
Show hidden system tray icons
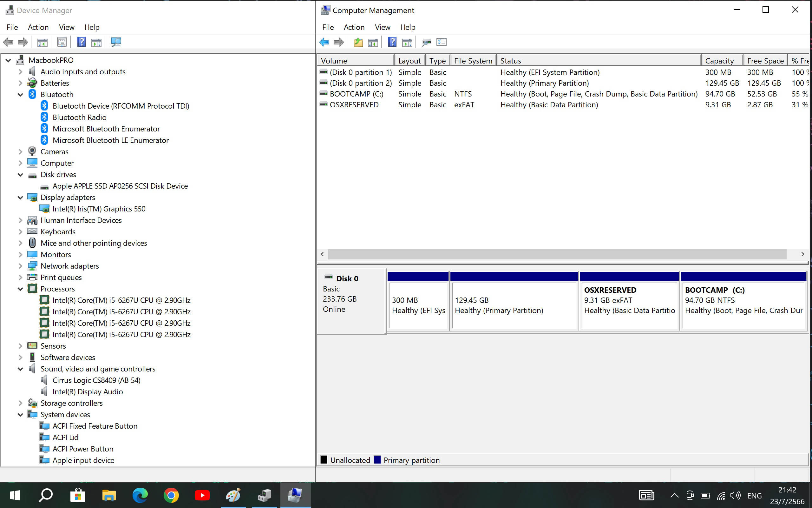pyautogui.click(x=674, y=496)
